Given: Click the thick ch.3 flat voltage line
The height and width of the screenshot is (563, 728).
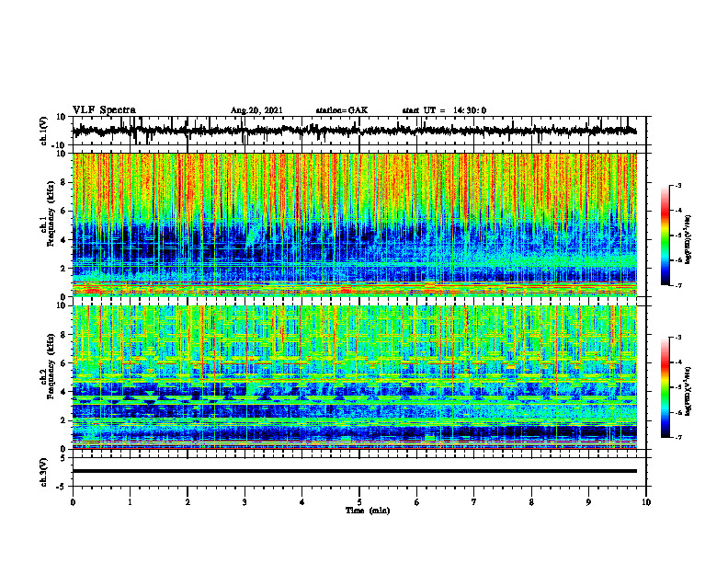Looking at the screenshot, I should point(354,471).
